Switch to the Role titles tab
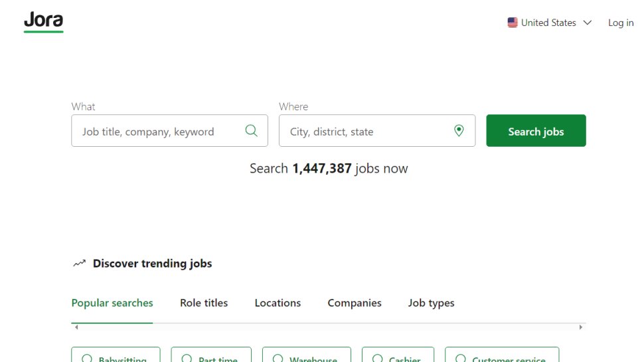644x362 pixels. tap(204, 303)
